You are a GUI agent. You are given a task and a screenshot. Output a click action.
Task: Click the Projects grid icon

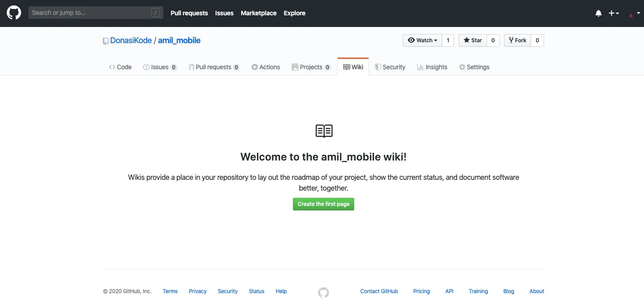(296, 67)
